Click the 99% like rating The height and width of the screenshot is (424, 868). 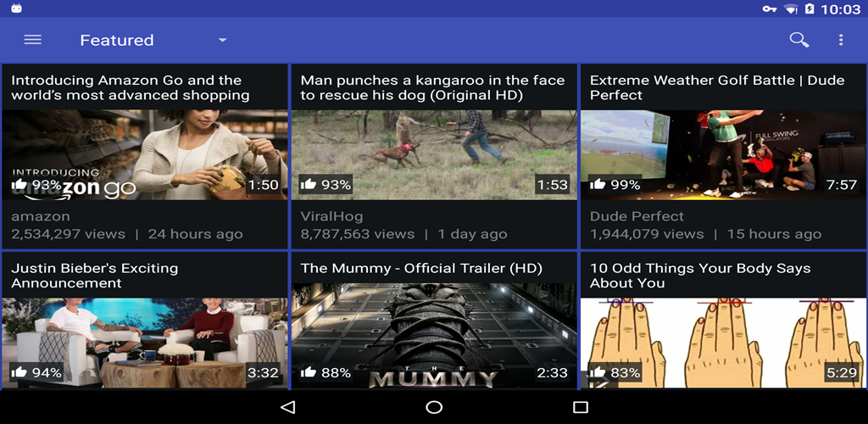tap(626, 185)
